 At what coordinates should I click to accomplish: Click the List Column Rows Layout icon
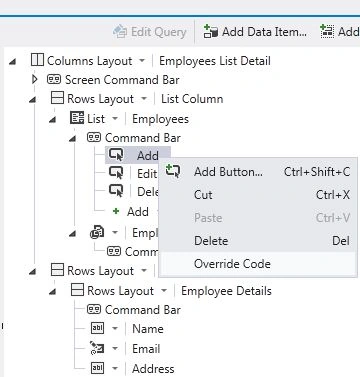(x=57, y=98)
